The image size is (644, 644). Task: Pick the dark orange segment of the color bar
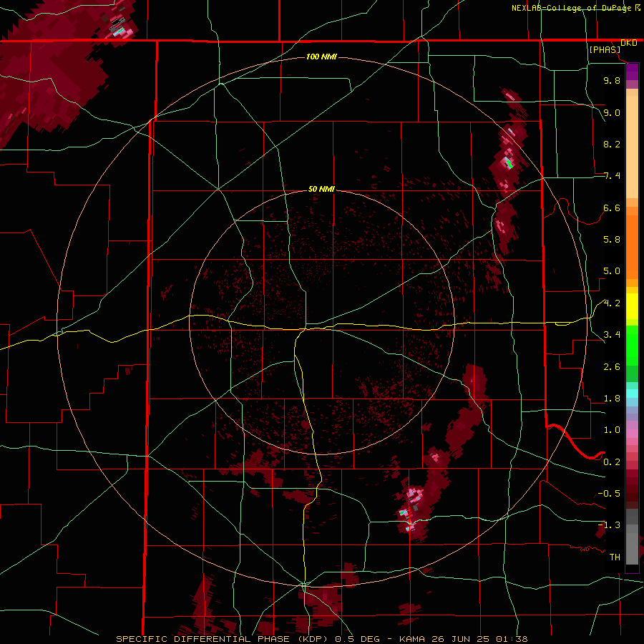pyautogui.click(x=632, y=246)
